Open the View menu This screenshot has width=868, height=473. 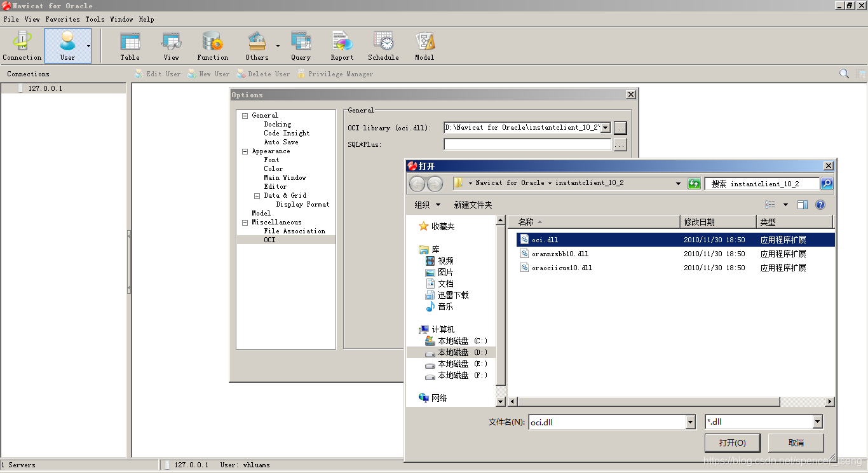[32, 19]
